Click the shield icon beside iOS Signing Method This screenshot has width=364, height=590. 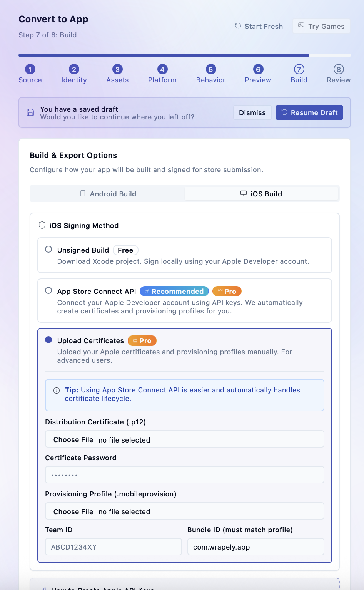(42, 225)
